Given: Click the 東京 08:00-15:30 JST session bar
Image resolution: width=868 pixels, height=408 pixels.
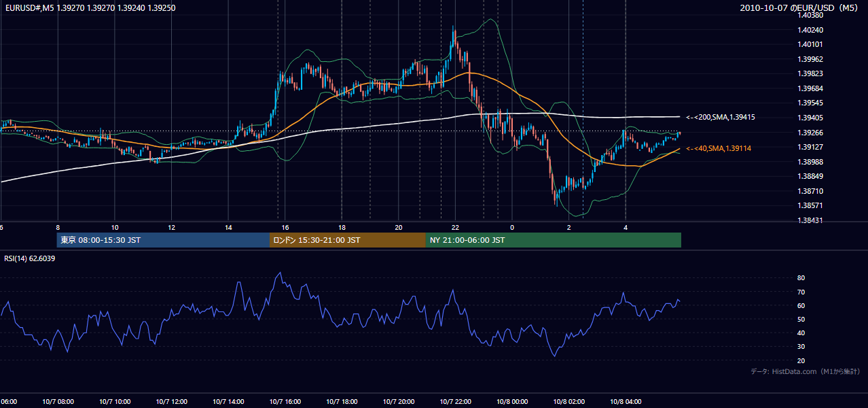Looking at the screenshot, I should coord(163,240).
